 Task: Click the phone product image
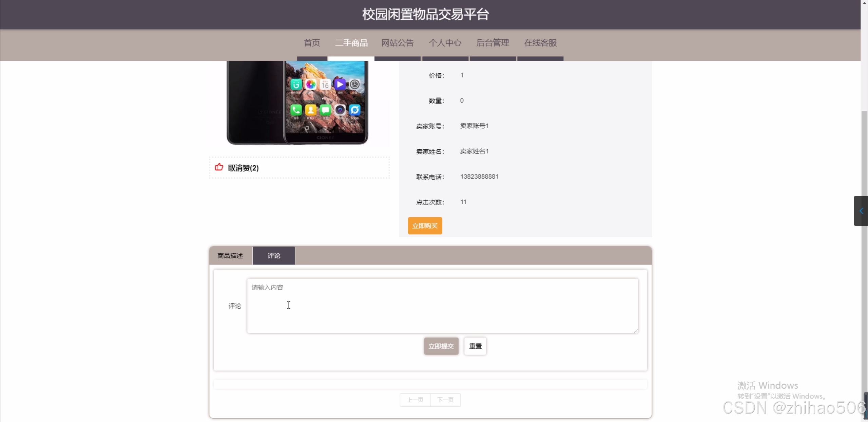(297, 102)
